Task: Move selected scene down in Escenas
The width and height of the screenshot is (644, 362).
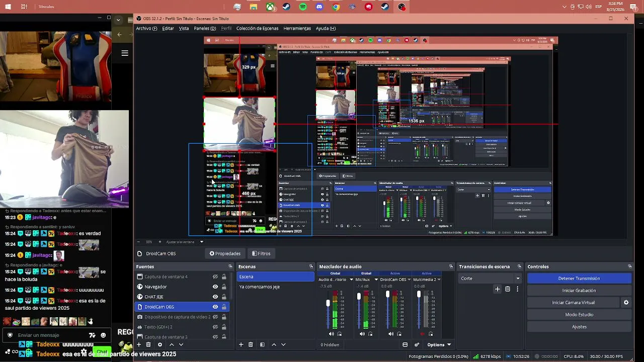Action: click(283, 344)
